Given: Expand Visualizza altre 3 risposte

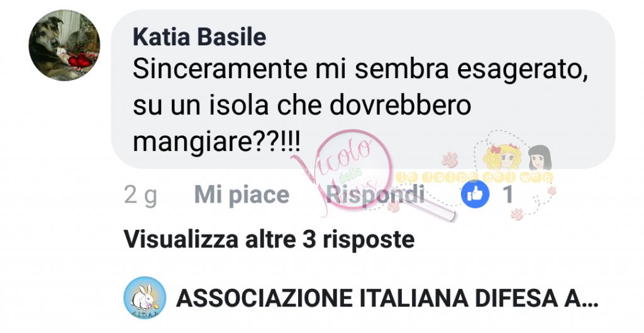Looking at the screenshot, I should click(x=269, y=239).
